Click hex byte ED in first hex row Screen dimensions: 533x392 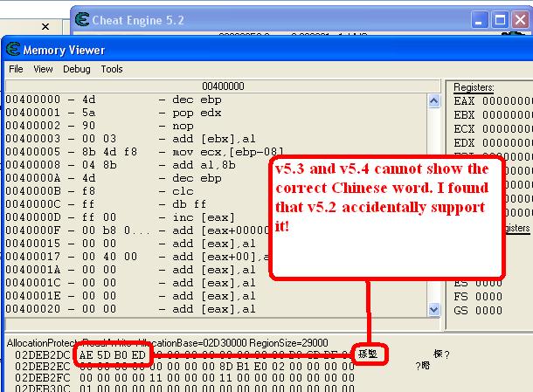[138, 355]
